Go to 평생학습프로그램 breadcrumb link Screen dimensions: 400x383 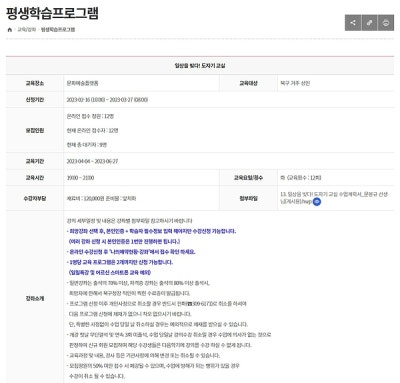click(58, 30)
